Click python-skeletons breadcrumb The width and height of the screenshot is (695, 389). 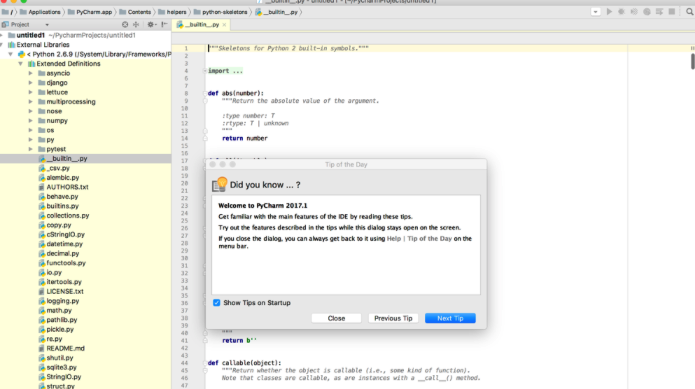click(x=220, y=12)
